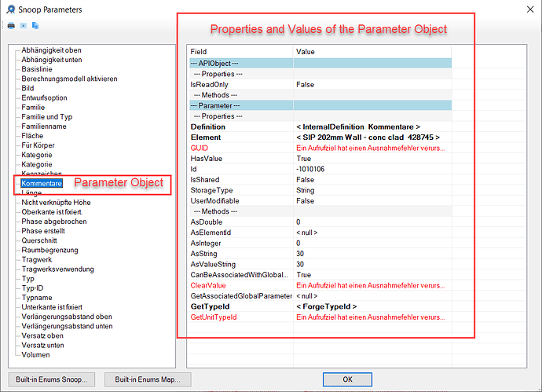This screenshot has width=542, height=392.
Task: Click the Print icon in the toolbar
Action: coord(11,26)
